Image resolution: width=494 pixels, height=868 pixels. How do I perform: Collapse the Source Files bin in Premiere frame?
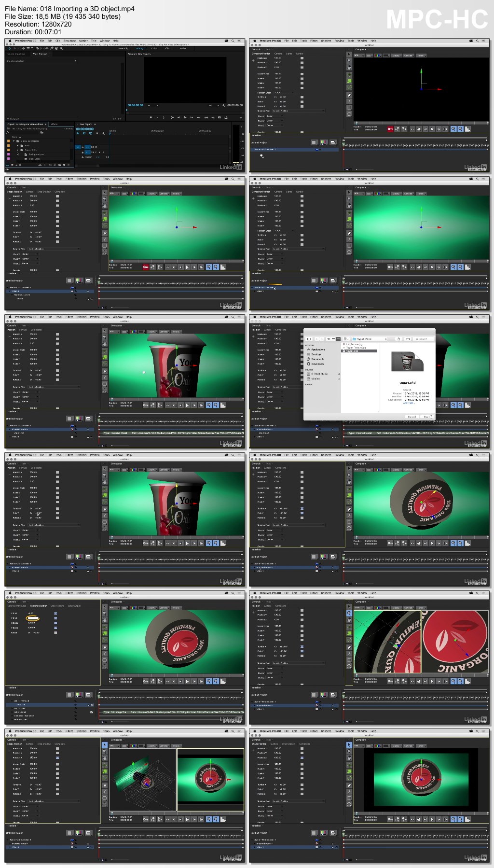tap(17, 150)
